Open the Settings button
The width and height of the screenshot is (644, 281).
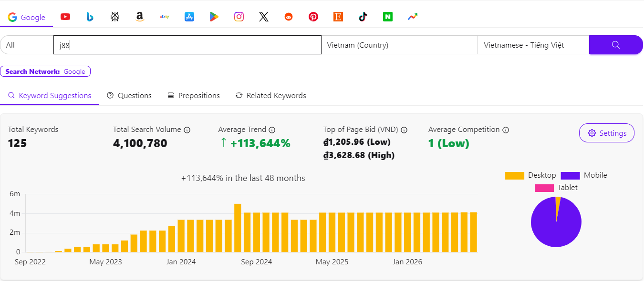[x=607, y=133]
